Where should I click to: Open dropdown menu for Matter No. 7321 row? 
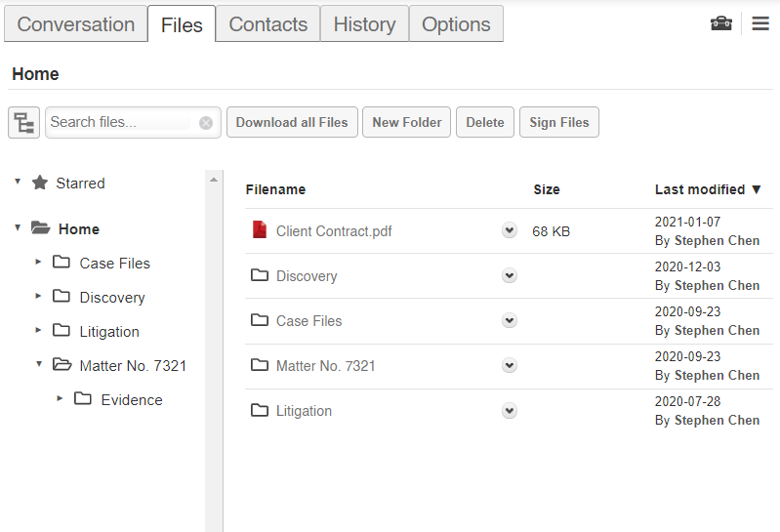509,365
